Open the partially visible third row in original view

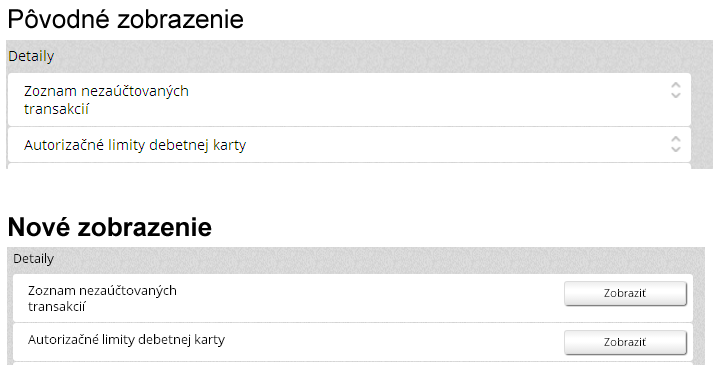349,166
